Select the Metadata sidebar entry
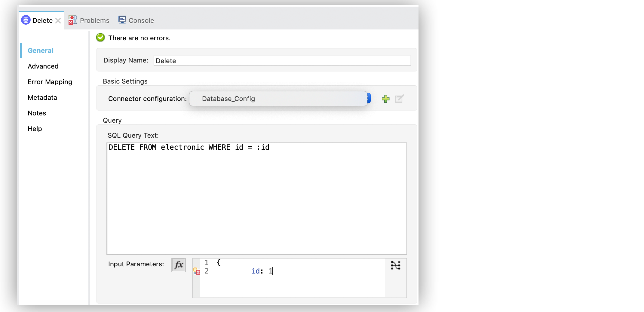 tap(42, 97)
